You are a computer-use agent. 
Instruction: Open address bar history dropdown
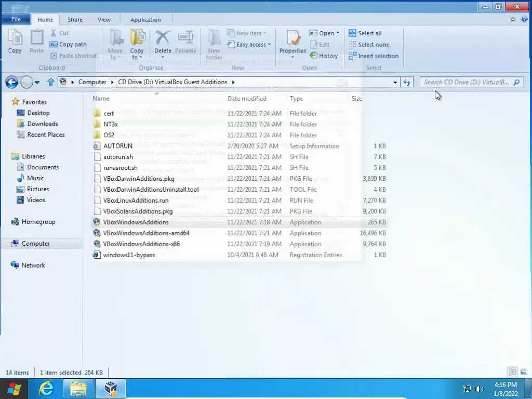point(395,82)
